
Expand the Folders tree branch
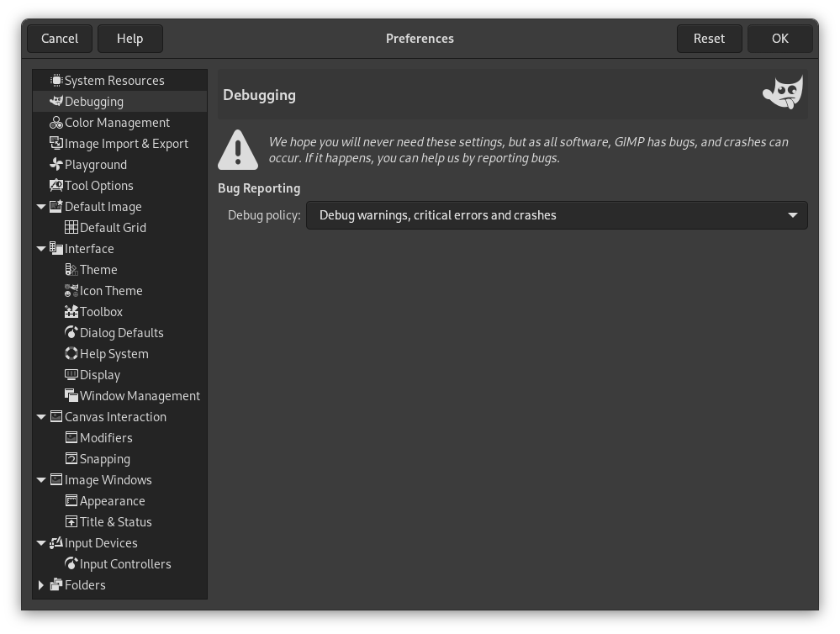coord(41,584)
